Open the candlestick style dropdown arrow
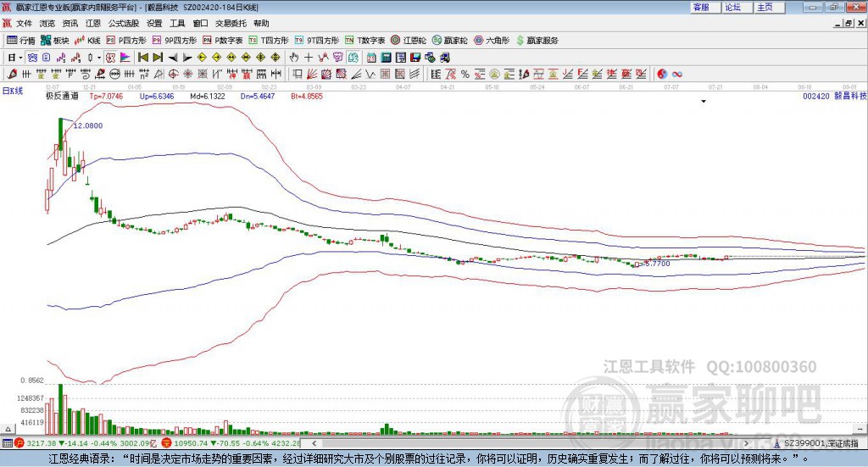868x467 pixels. tap(98, 58)
